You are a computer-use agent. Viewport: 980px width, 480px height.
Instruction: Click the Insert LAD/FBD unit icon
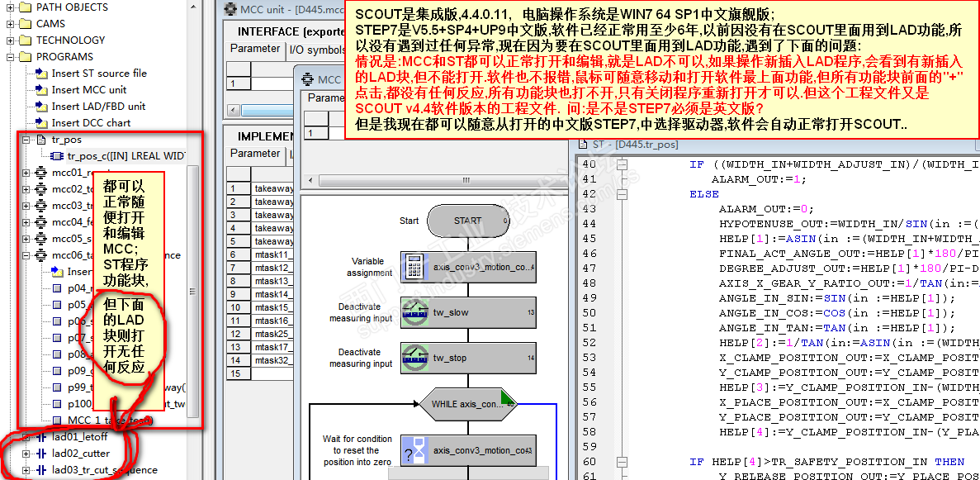(x=42, y=107)
